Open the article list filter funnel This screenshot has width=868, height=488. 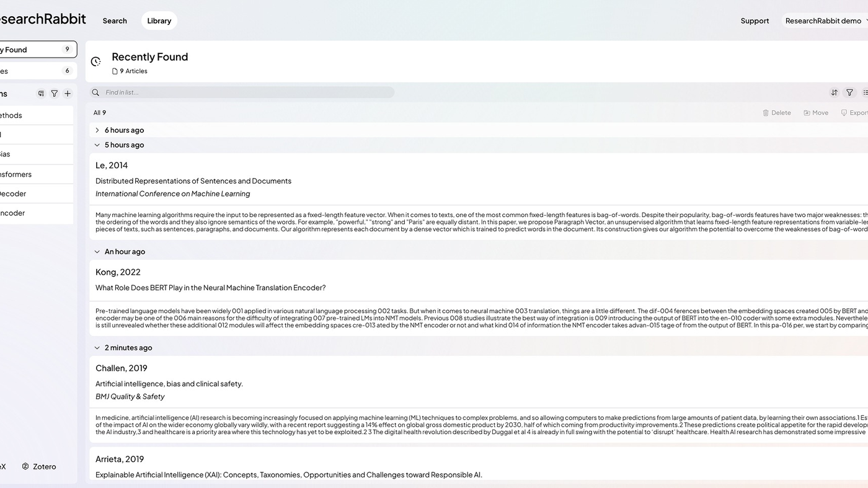(849, 92)
